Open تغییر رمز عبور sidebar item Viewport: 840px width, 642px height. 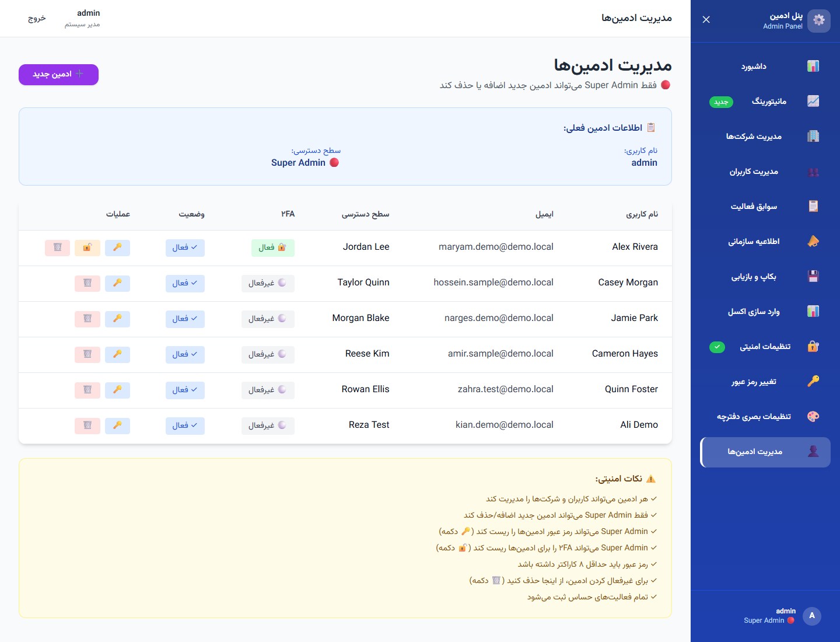click(765, 382)
